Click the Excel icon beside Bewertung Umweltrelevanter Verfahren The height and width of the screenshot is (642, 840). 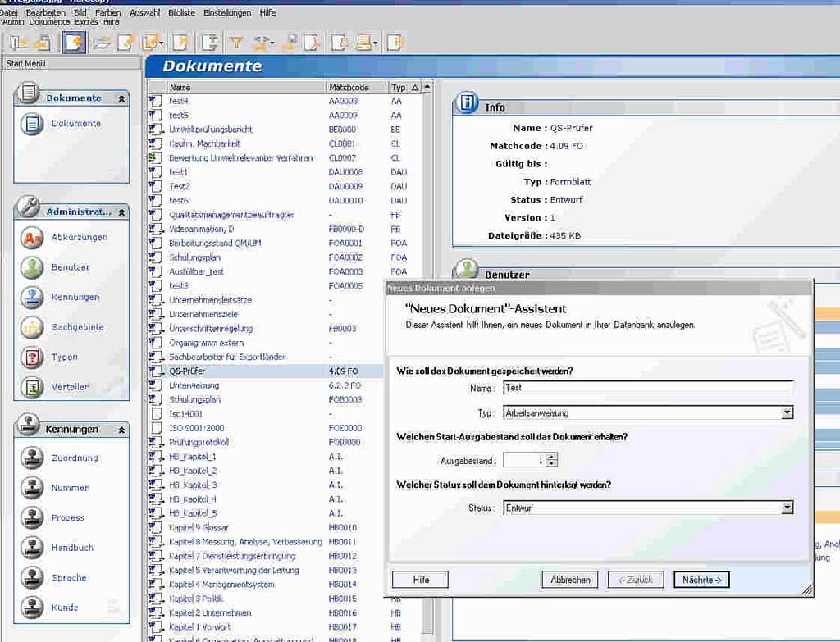(x=155, y=158)
